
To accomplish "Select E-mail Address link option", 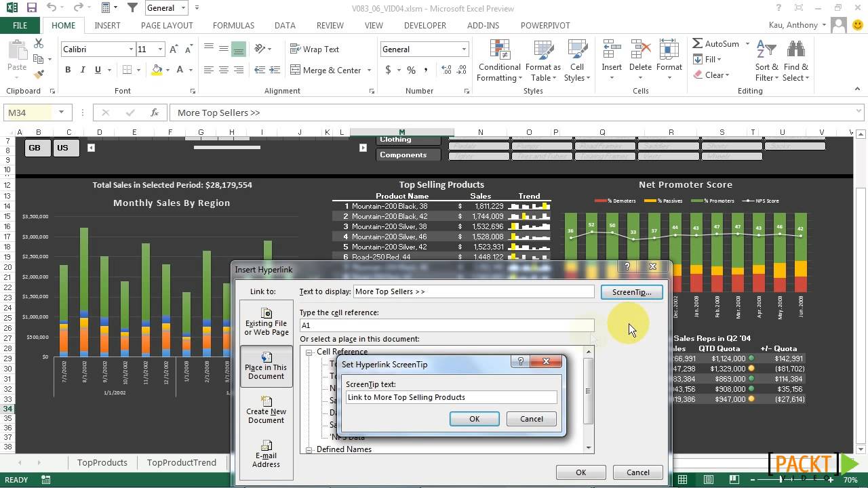I will tap(267, 453).
